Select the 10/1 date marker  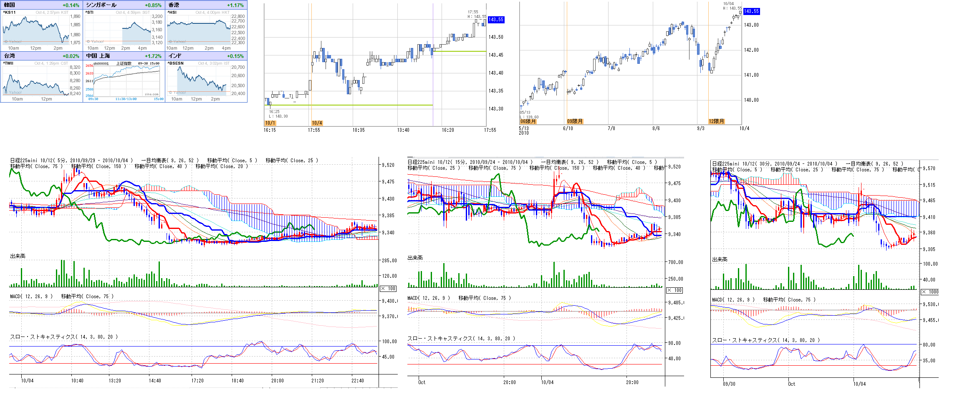click(x=270, y=123)
